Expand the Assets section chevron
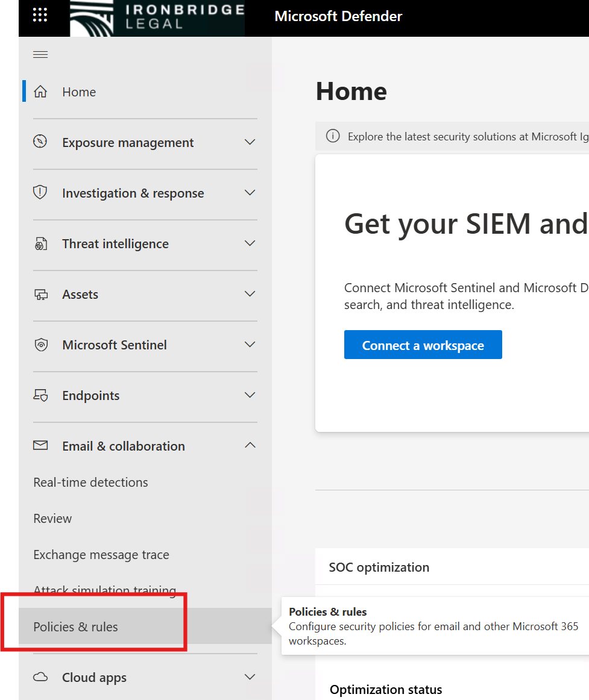Viewport: 589px width, 700px height. tap(250, 294)
